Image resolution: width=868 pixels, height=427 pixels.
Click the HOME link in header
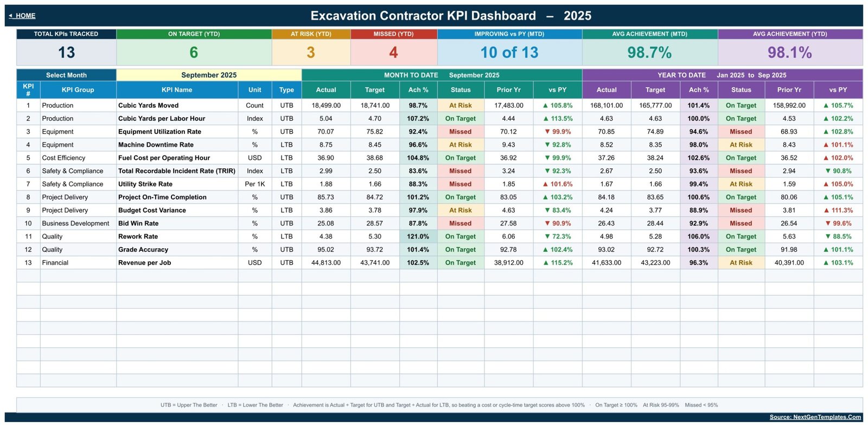(x=22, y=16)
